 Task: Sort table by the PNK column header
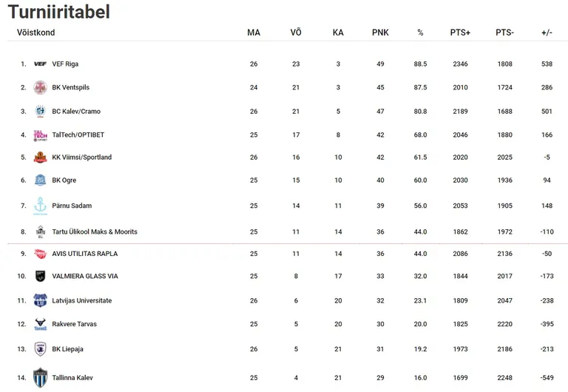point(380,33)
